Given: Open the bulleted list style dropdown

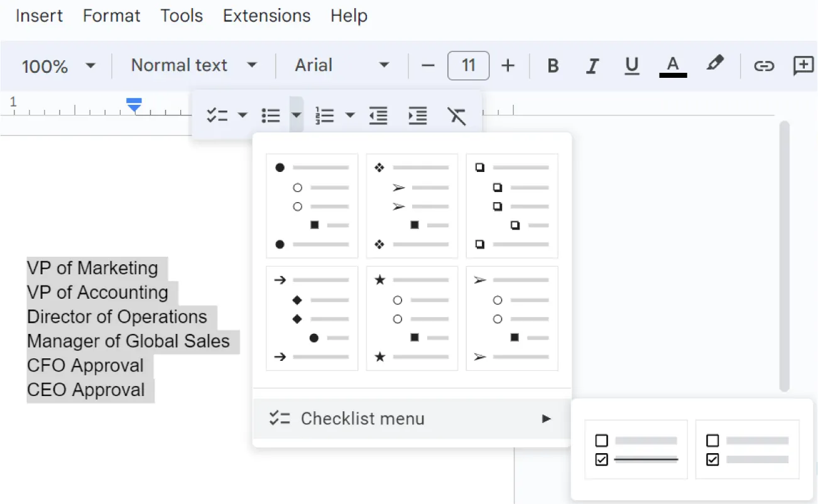Looking at the screenshot, I should (x=296, y=115).
